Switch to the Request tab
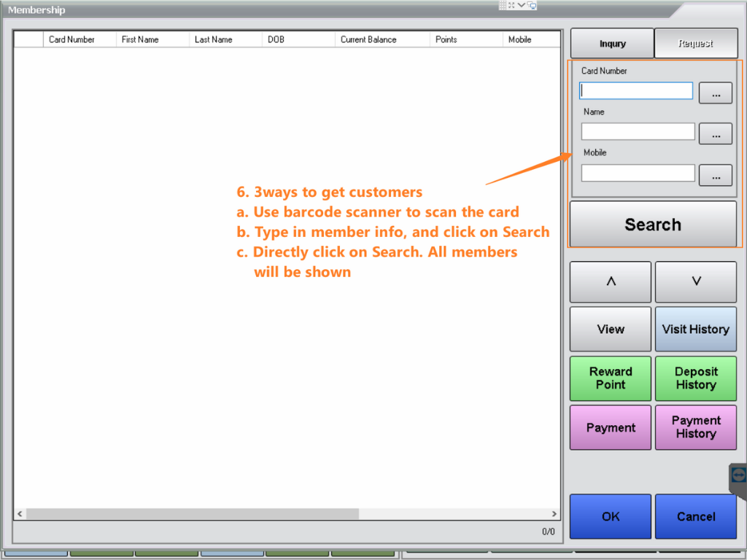 point(695,44)
